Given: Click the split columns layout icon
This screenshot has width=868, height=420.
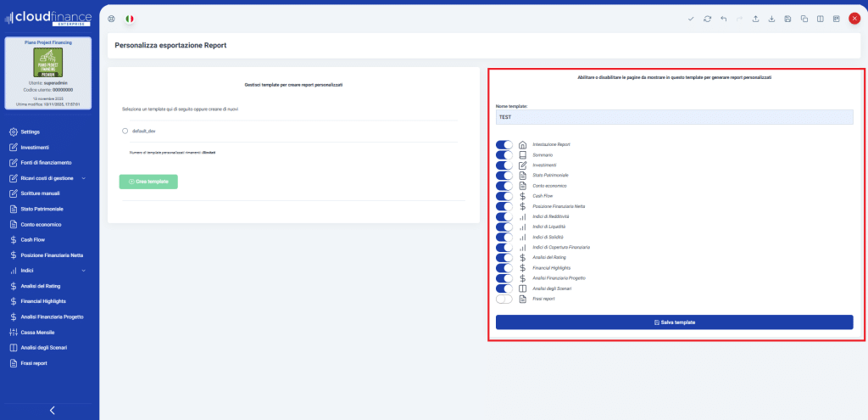Looking at the screenshot, I should pyautogui.click(x=820, y=18).
